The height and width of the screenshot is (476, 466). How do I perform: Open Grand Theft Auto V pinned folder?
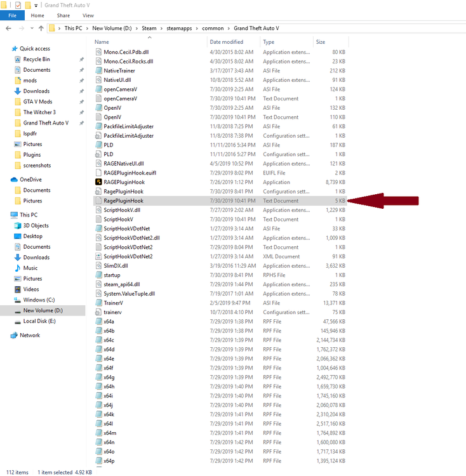tap(46, 123)
